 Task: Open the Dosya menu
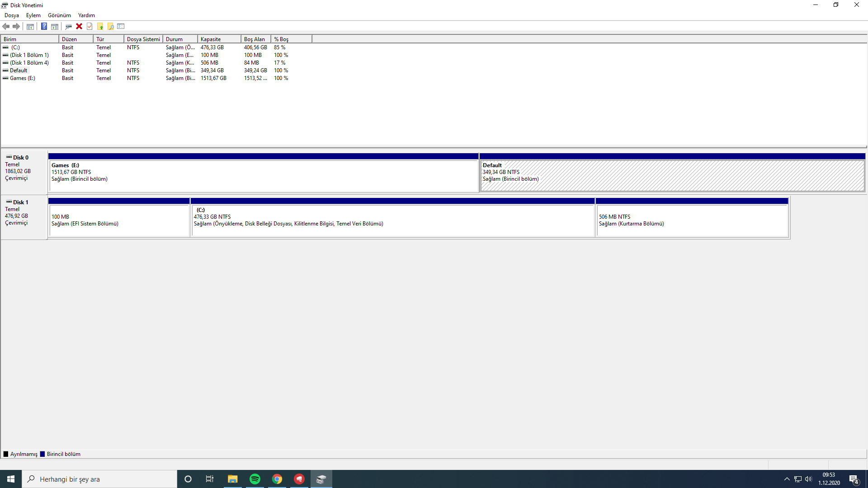click(12, 15)
